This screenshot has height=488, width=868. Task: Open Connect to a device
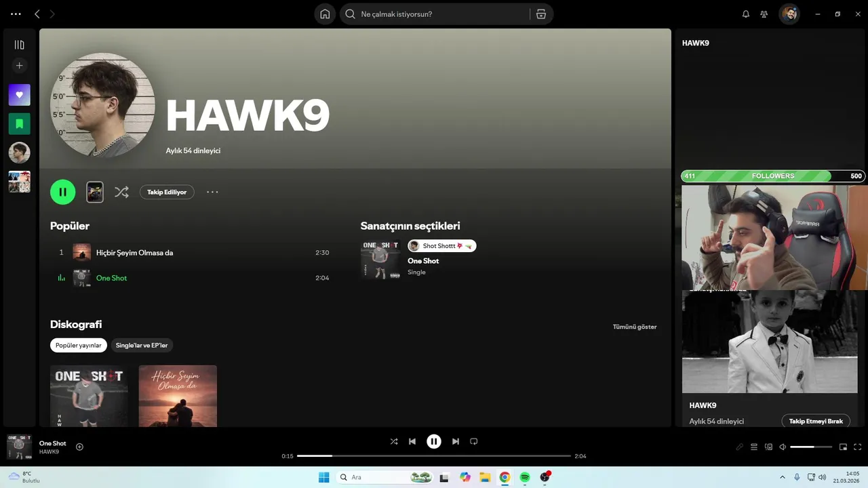[768, 447]
